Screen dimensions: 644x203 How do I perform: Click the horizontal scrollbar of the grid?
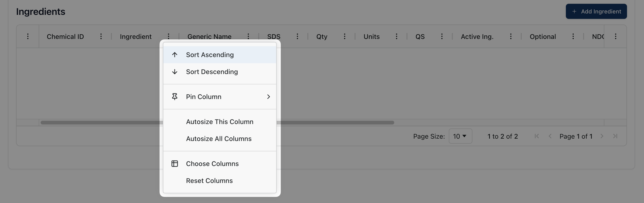coord(335,123)
